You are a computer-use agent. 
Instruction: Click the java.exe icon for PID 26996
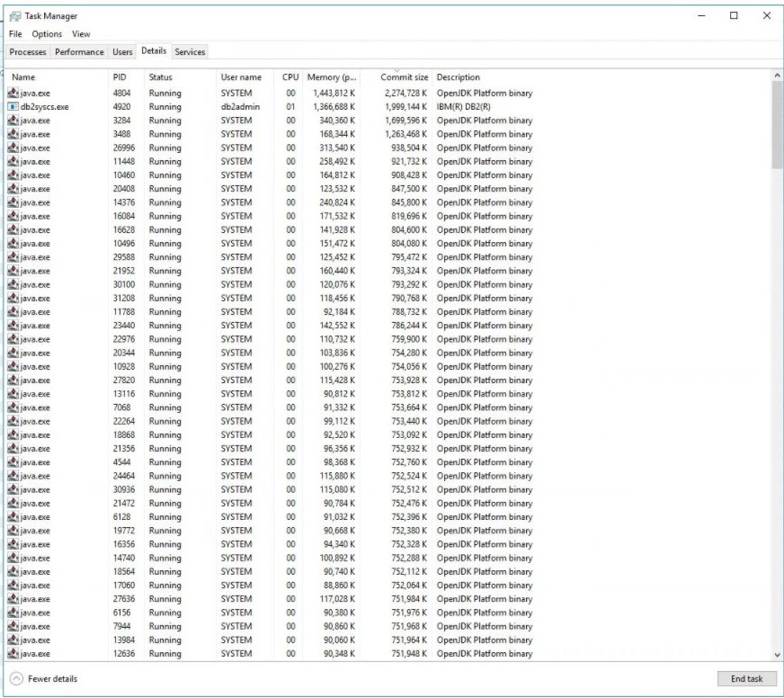point(13,148)
